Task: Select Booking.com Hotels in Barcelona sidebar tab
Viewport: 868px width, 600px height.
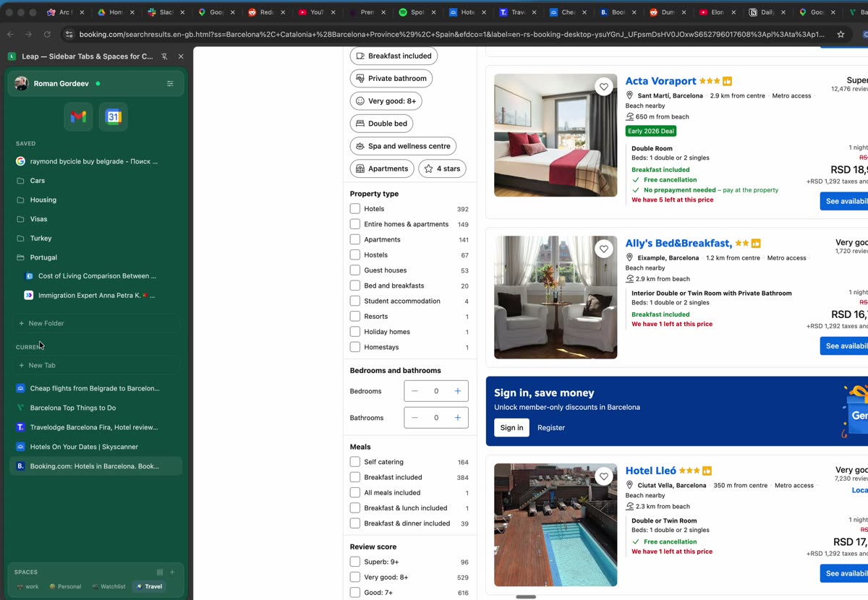Action: tap(95, 466)
